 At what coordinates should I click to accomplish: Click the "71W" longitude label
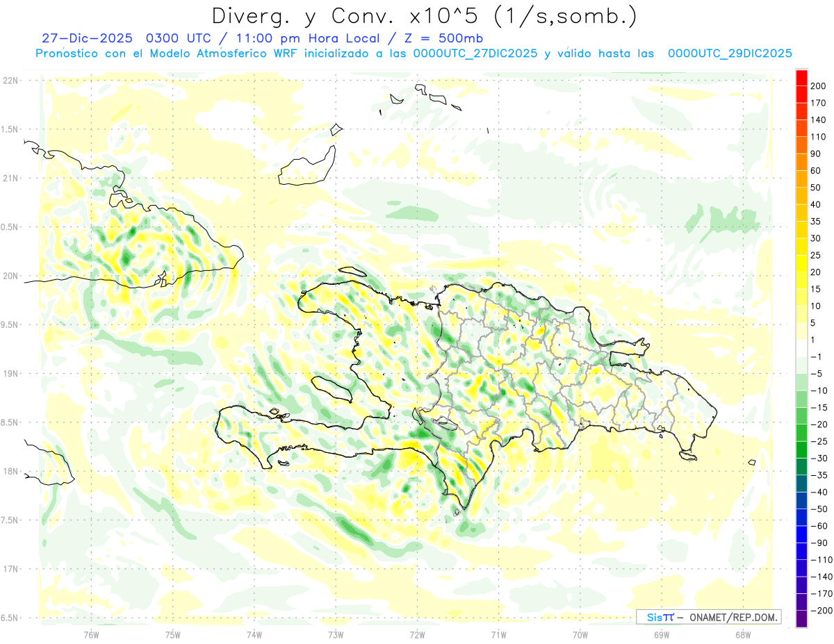(x=498, y=634)
